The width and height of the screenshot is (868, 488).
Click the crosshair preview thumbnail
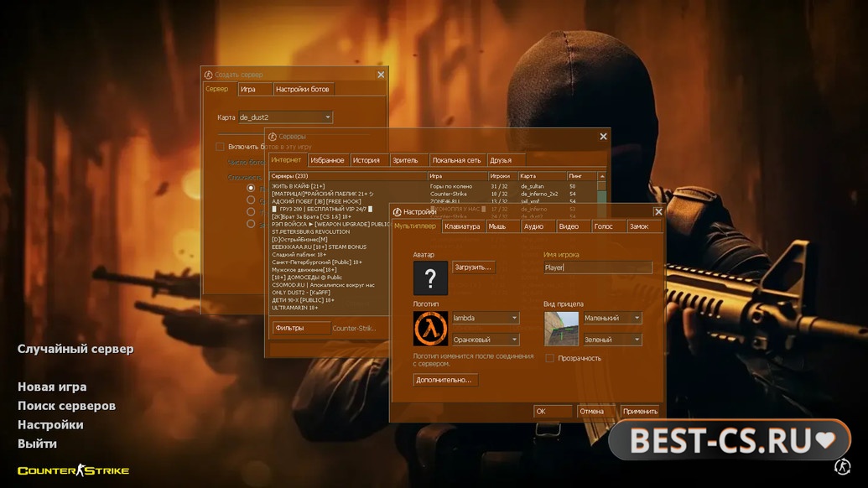561,329
